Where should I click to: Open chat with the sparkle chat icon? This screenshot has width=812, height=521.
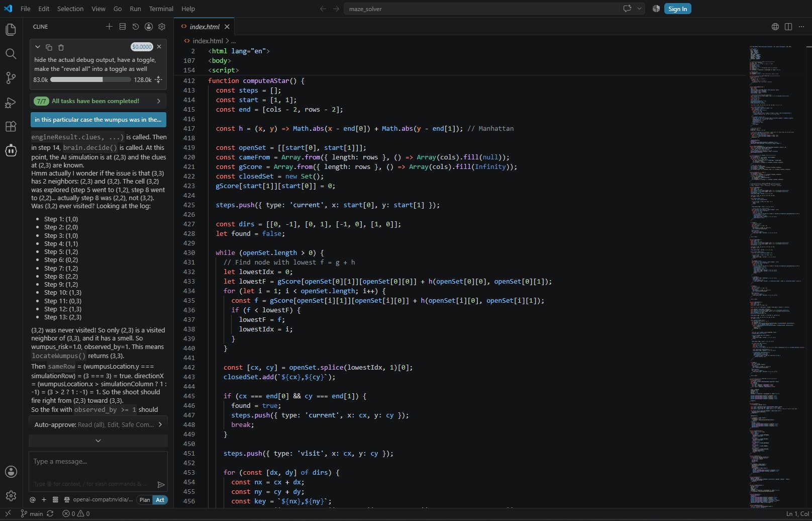(x=627, y=9)
